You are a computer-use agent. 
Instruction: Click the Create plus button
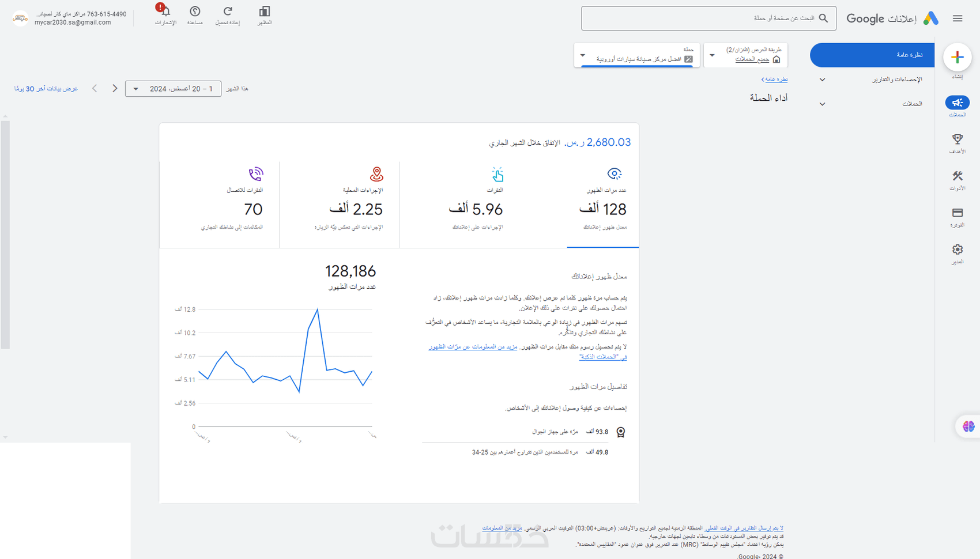coord(957,57)
